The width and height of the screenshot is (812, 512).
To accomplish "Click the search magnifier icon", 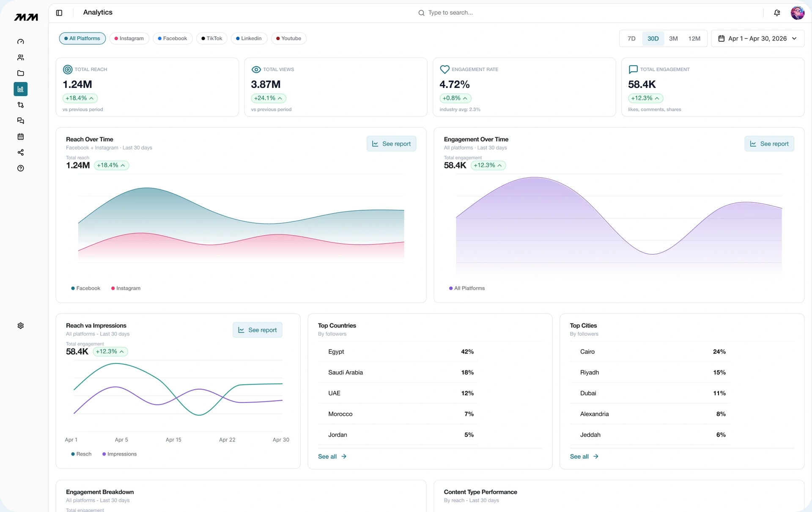I will (421, 13).
